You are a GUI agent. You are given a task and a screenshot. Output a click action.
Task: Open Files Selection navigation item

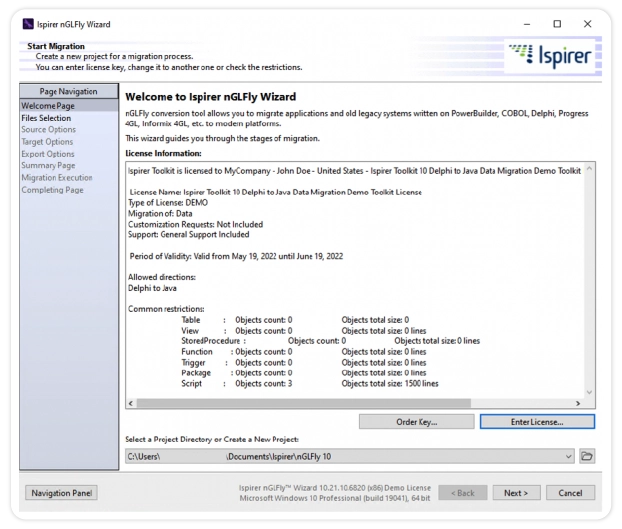pos(46,118)
